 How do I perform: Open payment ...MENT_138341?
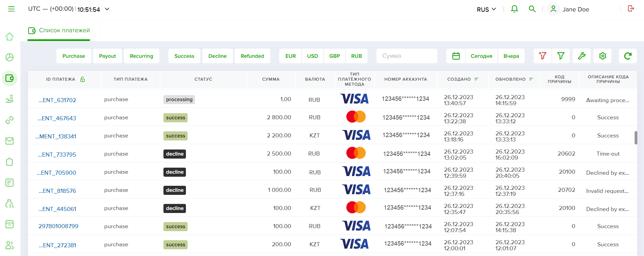56,136
